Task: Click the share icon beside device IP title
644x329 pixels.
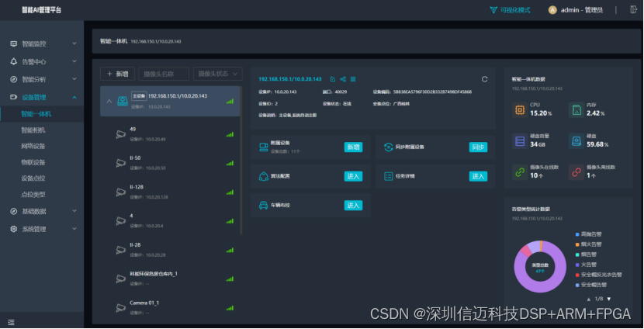Action: 343,79
